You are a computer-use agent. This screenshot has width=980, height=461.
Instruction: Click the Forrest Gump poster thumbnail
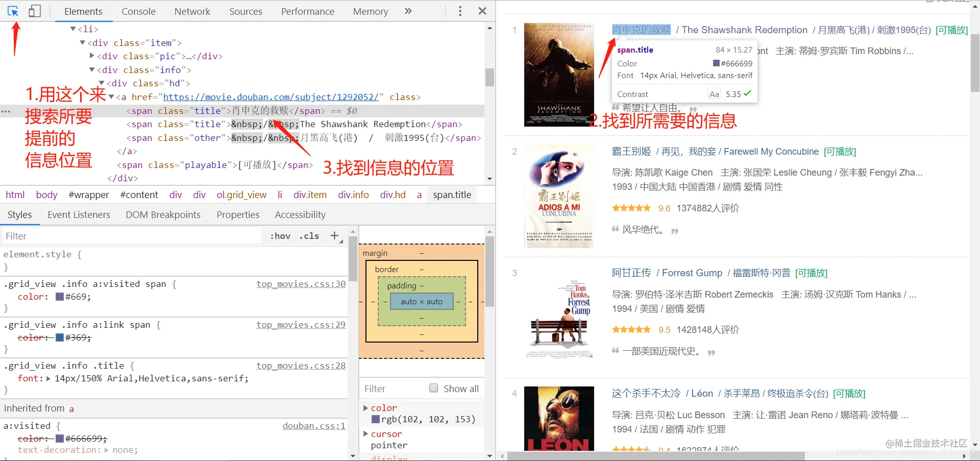559,318
